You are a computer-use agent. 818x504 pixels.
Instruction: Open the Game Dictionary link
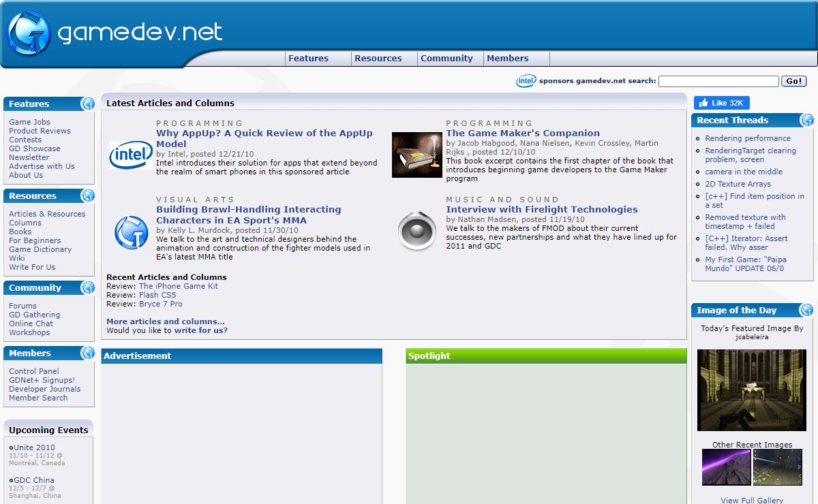[40, 249]
